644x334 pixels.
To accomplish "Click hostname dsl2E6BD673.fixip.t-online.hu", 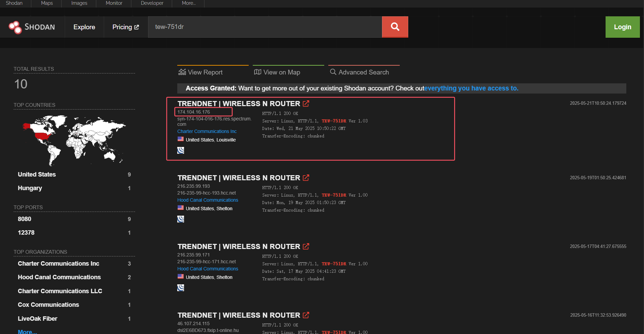I will click(x=208, y=330).
